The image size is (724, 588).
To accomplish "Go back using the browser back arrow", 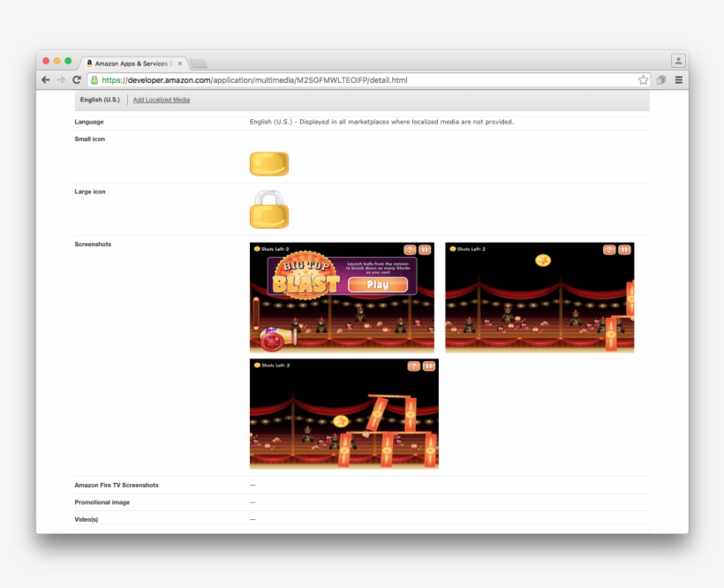I will coord(46,79).
